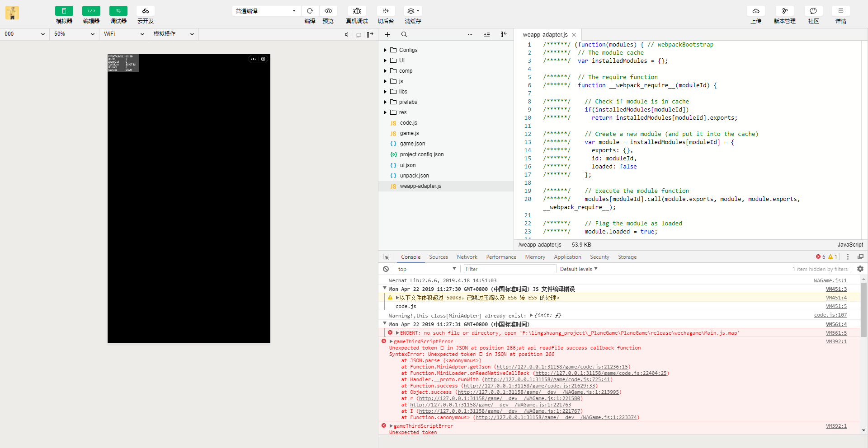Click the 清缓存 clear cache icon
This screenshot has height=448, width=868.
click(412, 11)
